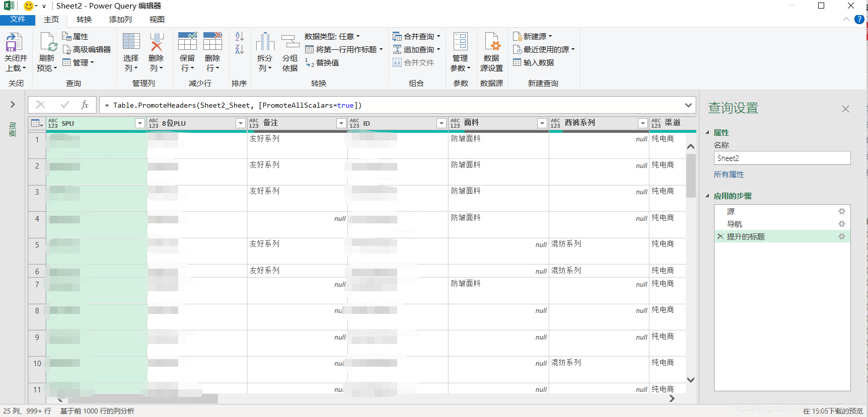
Task: Click the Split Column (拆分列) icon
Action: [265, 42]
